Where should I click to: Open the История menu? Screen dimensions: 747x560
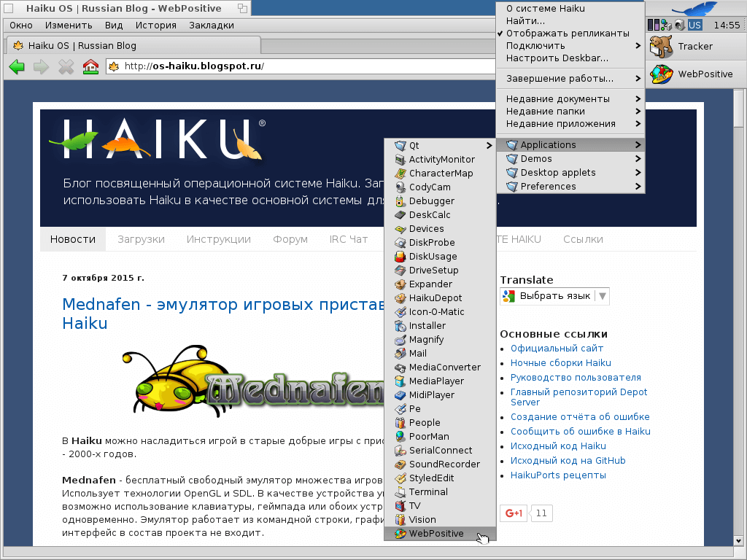click(156, 26)
